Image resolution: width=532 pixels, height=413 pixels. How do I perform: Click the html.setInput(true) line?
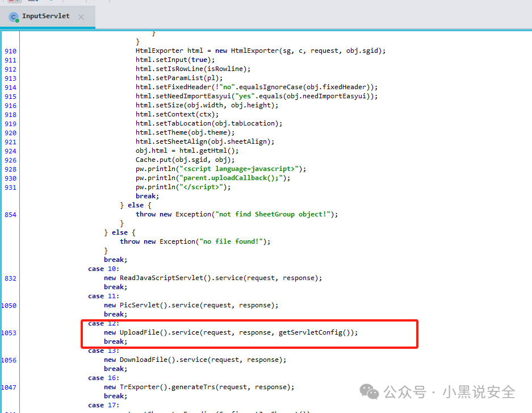tap(175, 60)
